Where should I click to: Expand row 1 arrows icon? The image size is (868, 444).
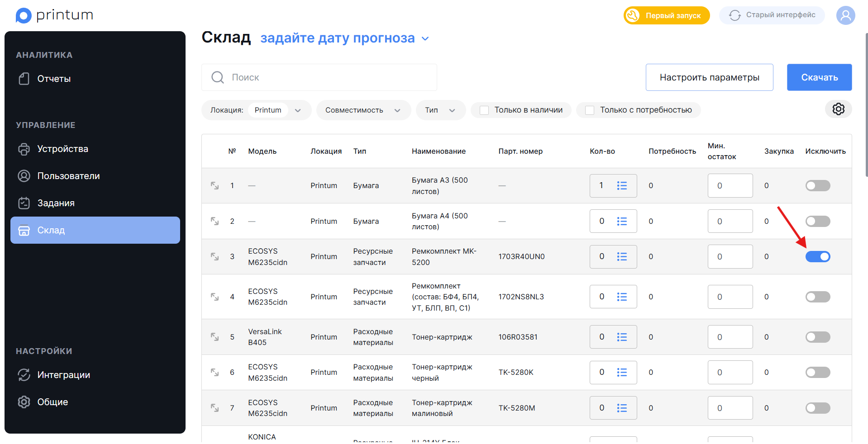(x=215, y=185)
